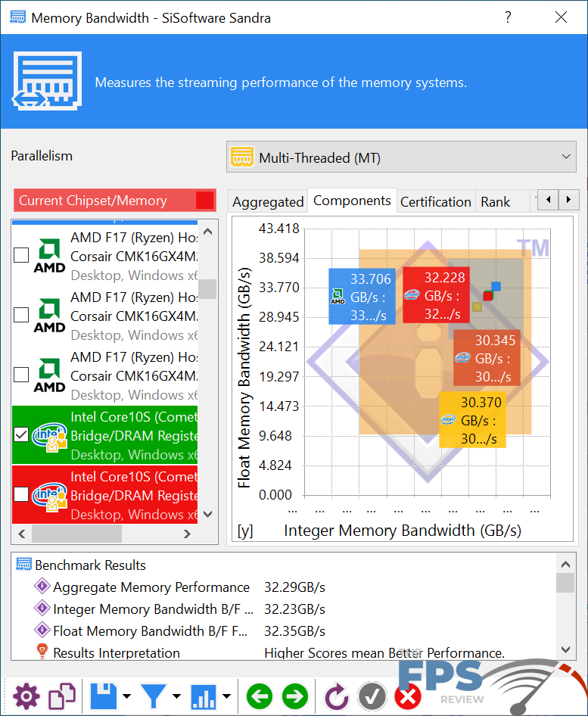Click the blue square chart marker
588x716 pixels.
pos(496,286)
